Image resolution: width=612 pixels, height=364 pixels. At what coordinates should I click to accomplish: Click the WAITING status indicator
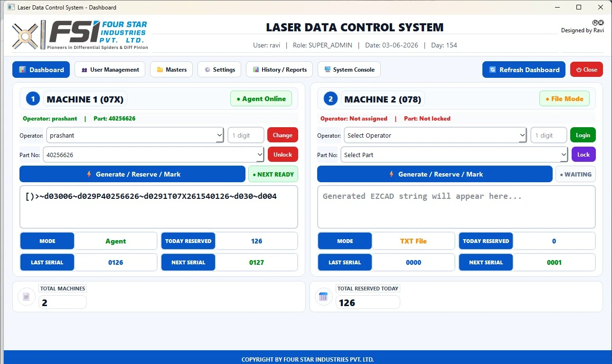pyautogui.click(x=575, y=174)
